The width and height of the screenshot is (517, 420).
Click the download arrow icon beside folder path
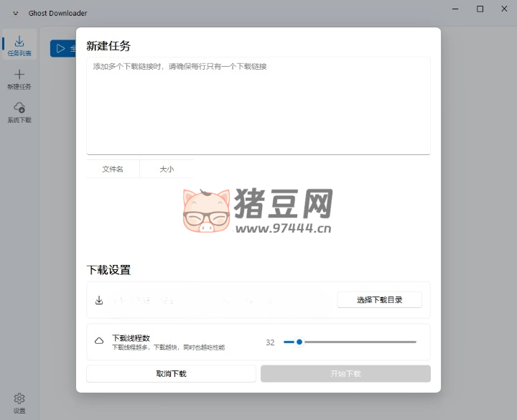(99, 300)
